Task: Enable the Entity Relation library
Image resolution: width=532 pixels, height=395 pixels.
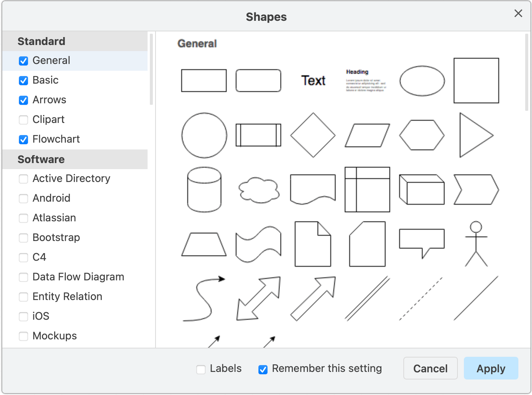Action: pyautogui.click(x=23, y=297)
